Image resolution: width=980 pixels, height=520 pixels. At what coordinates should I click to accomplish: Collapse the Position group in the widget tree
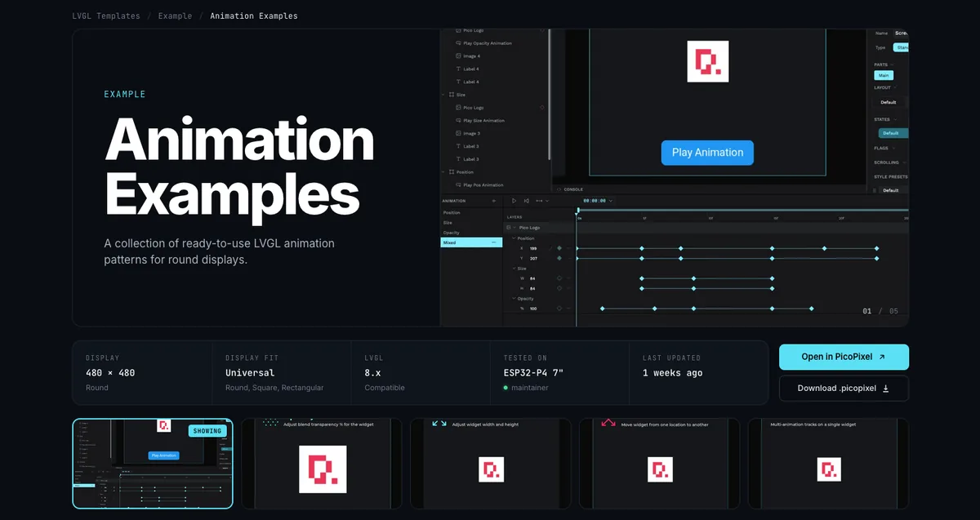(x=443, y=172)
